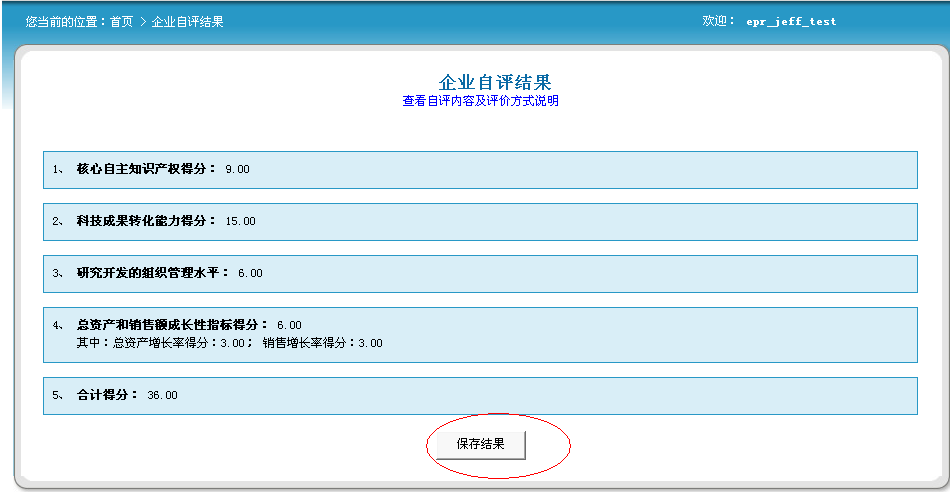The width and height of the screenshot is (950, 492).
Task: Open the 查看自评内容及评价方式说明 link
Action: 480,101
